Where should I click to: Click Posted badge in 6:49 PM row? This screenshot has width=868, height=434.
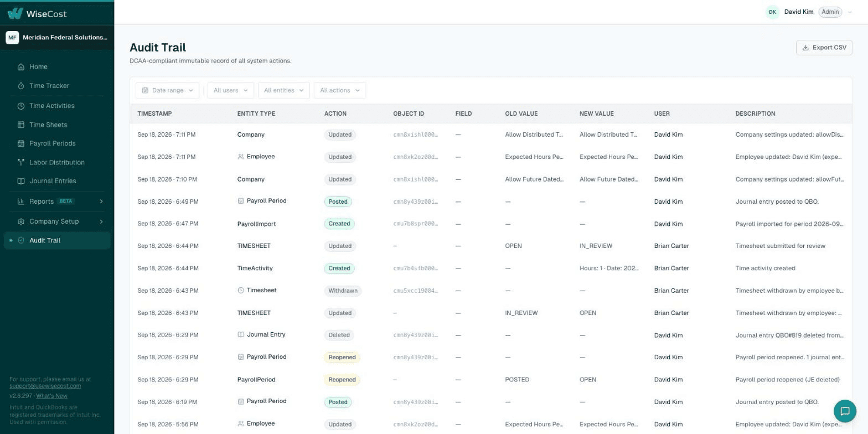[x=338, y=202]
